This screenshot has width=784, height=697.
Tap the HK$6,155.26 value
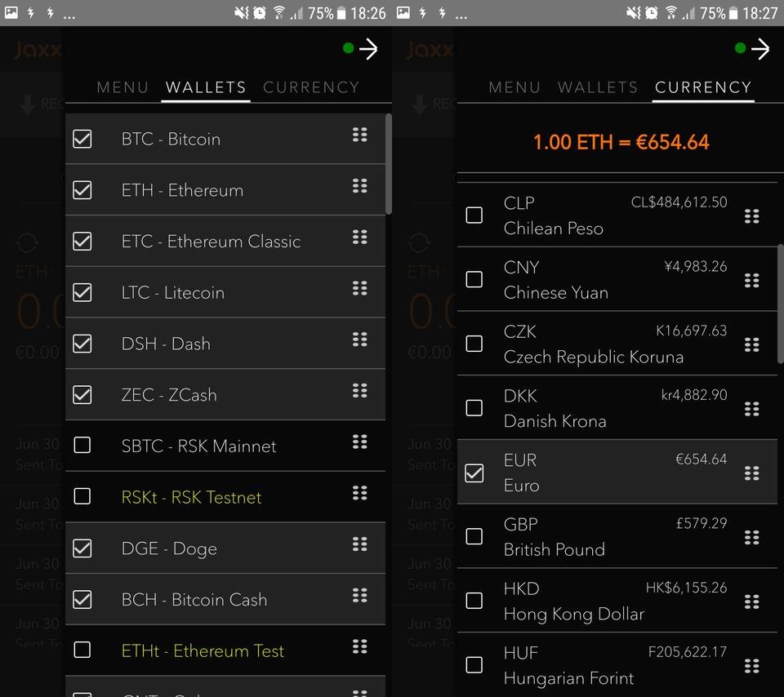[x=687, y=588]
